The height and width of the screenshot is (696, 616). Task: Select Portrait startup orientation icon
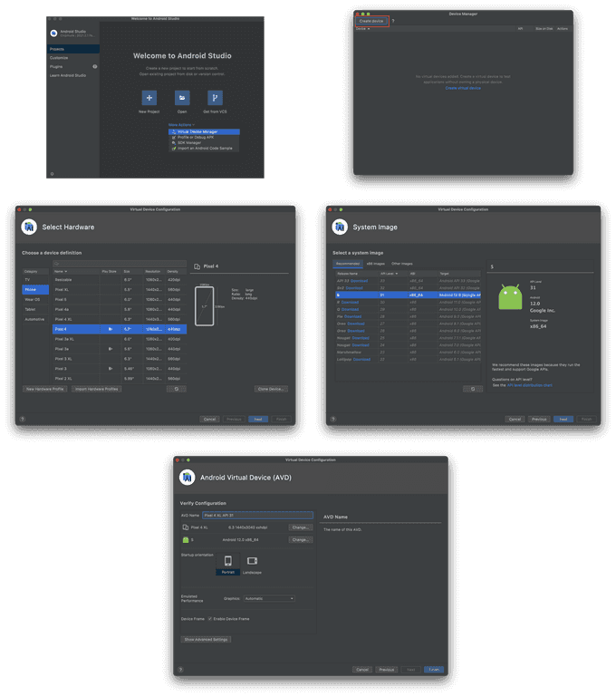[227, 561]
